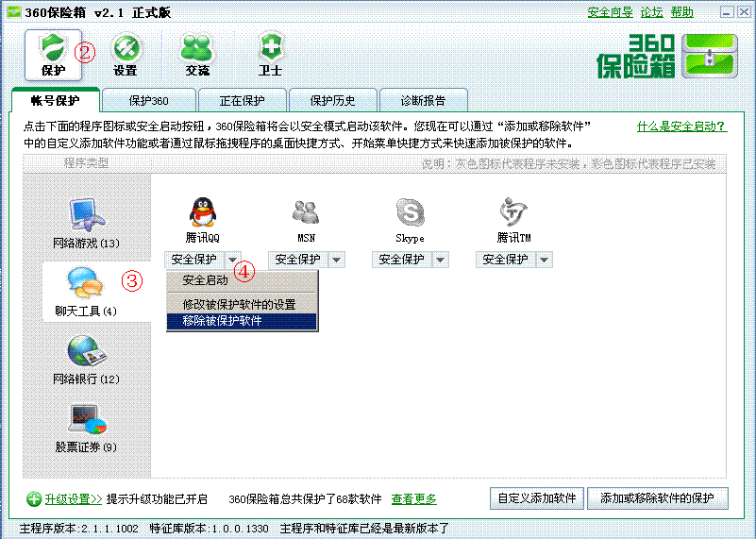Screen dimensions: 756x539
Task: Switch to the 帐号保护 tab
Action: (x=55, y=100)
